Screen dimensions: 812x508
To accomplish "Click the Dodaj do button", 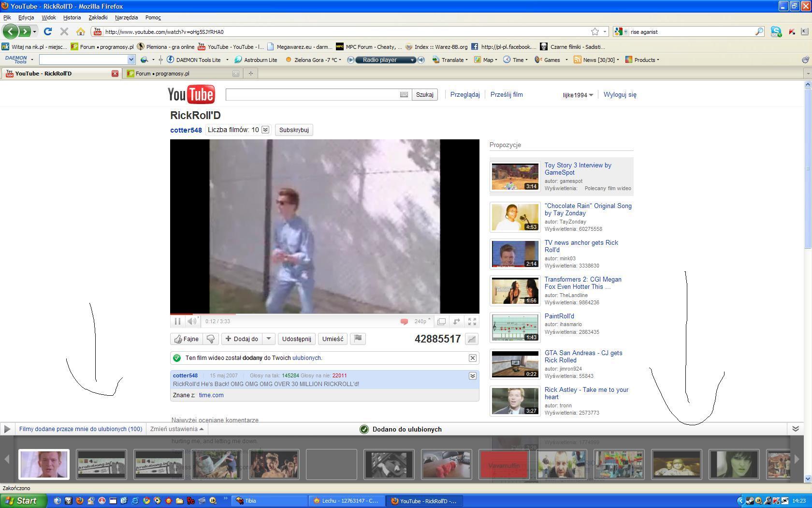I will (x=242, y=339).
